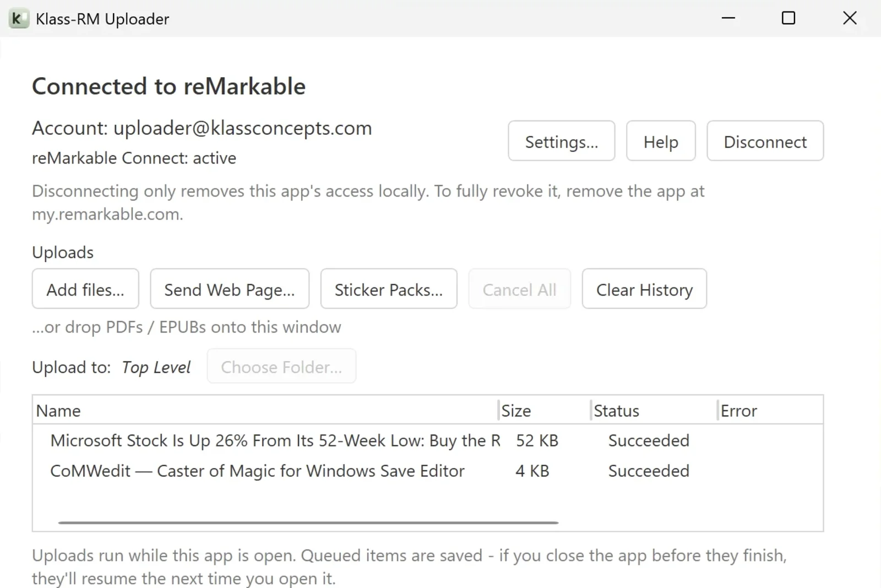Open Send Web Page... option

click(x=230, y=289)
